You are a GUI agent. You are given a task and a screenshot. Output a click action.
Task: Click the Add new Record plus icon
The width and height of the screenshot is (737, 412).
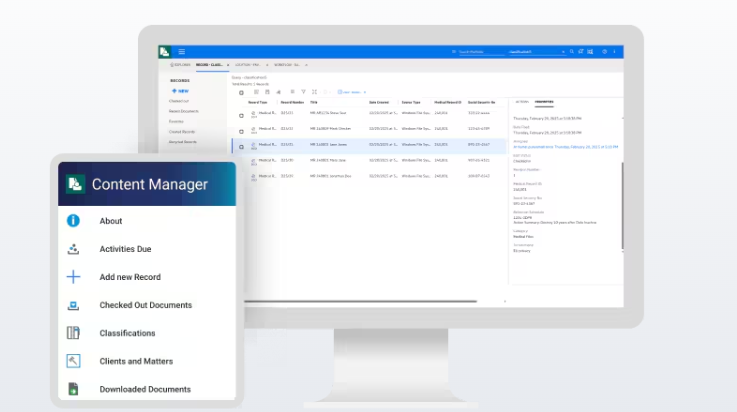[73, 277]
